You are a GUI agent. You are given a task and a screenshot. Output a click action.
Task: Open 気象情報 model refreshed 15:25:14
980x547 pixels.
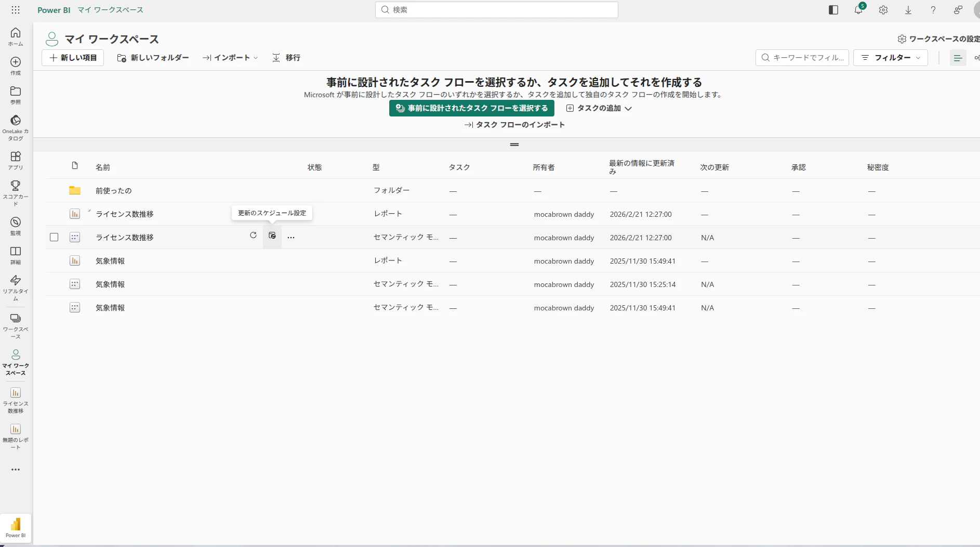[x=110, y=284]
